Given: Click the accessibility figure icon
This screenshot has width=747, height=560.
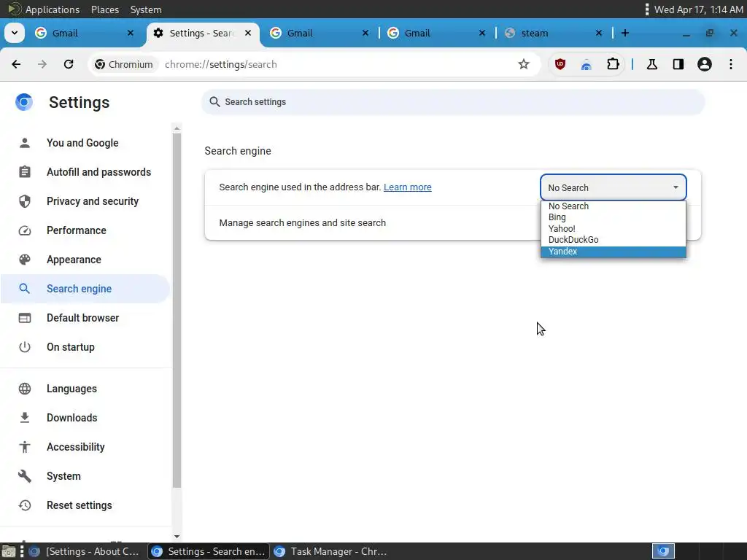Looking at the screenshot, I should coord(25,447).
